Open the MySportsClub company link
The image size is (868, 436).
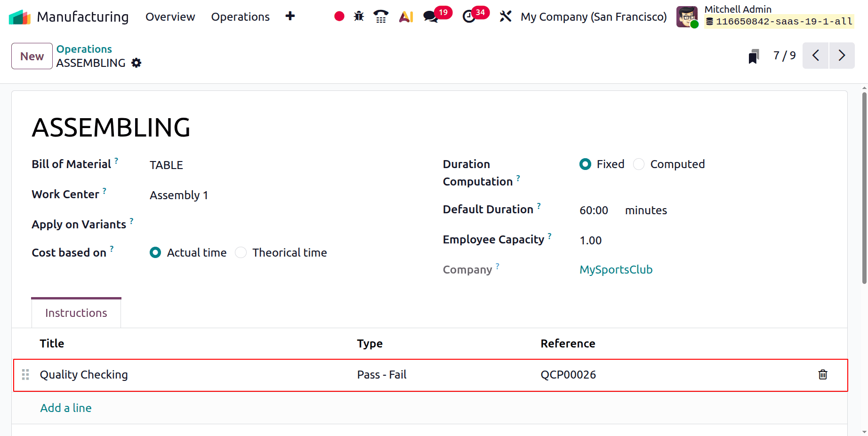tap(616, 269)
